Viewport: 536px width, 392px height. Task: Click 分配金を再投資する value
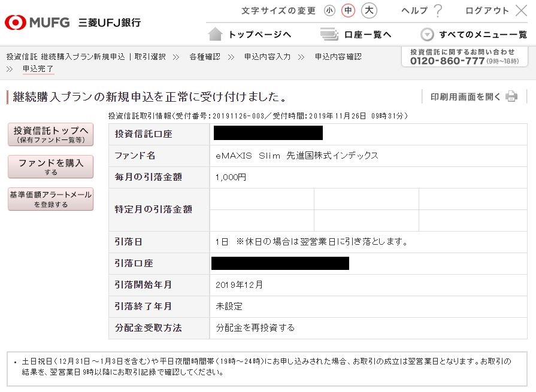[255, 328]
